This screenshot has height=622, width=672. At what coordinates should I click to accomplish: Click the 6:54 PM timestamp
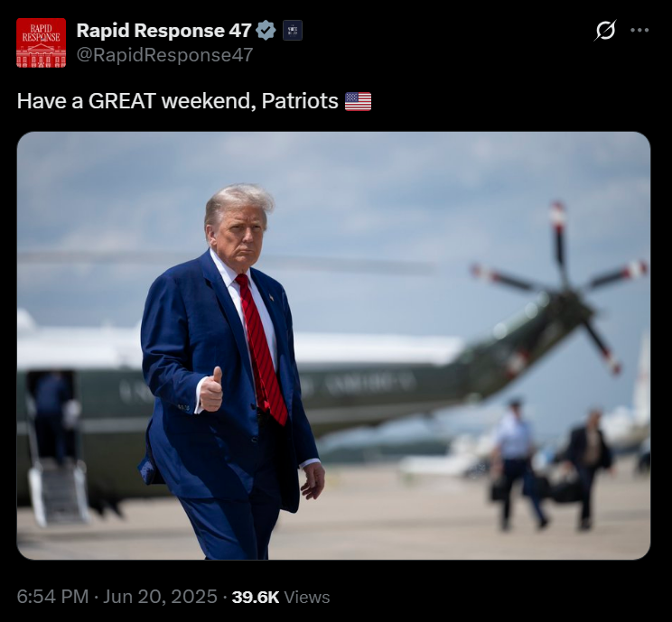coord(52,597)
